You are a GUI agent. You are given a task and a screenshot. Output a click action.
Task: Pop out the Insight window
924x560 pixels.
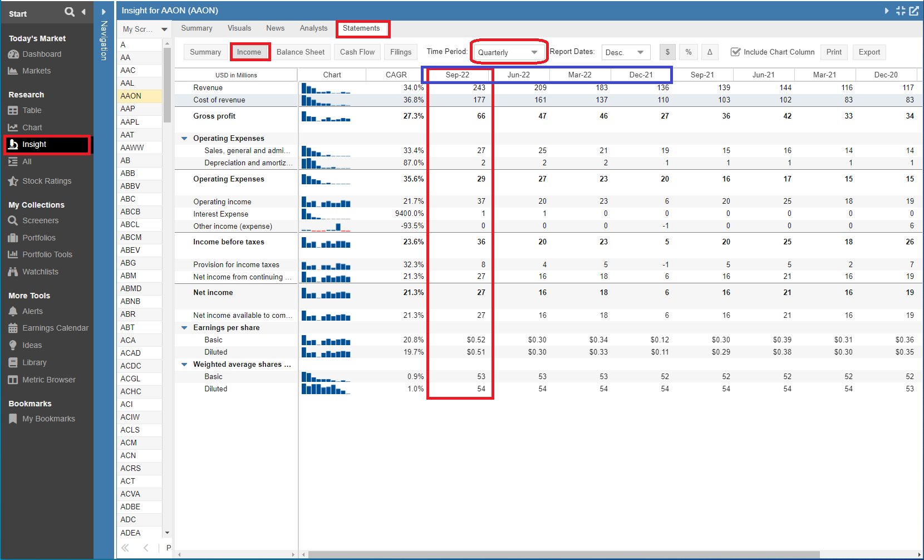pyautogui.click(x=914, y=11)
